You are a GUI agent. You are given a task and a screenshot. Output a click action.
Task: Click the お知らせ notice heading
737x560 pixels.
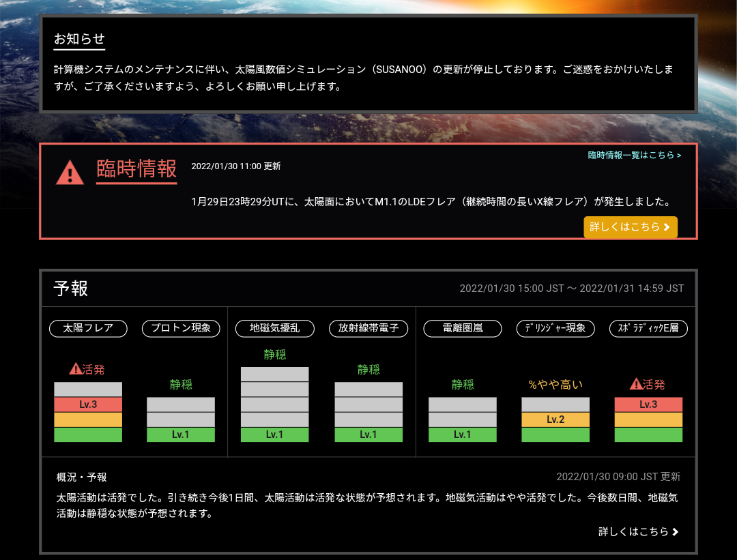(x=79, y=39)
